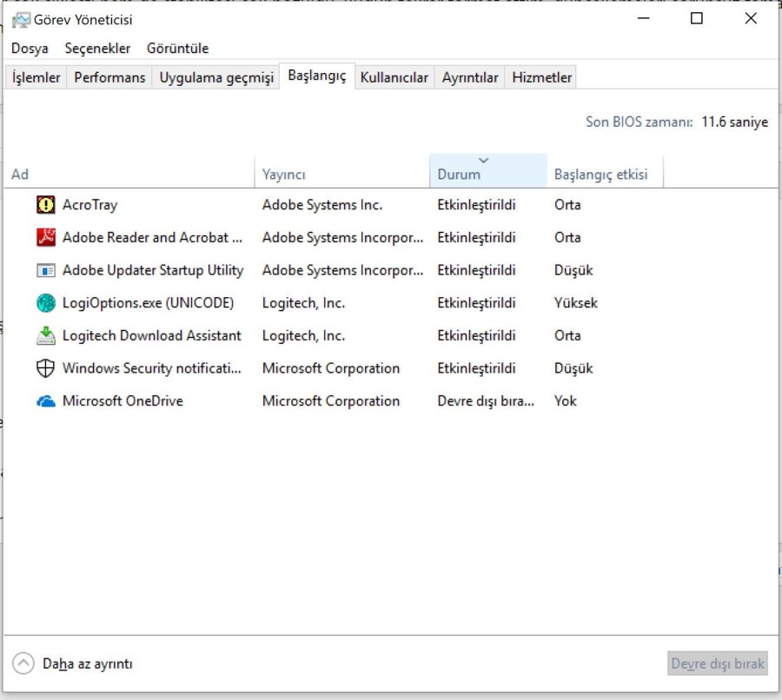
Task: Click the Görev Yöneticisi title bar icon
Action: point(21,20)
